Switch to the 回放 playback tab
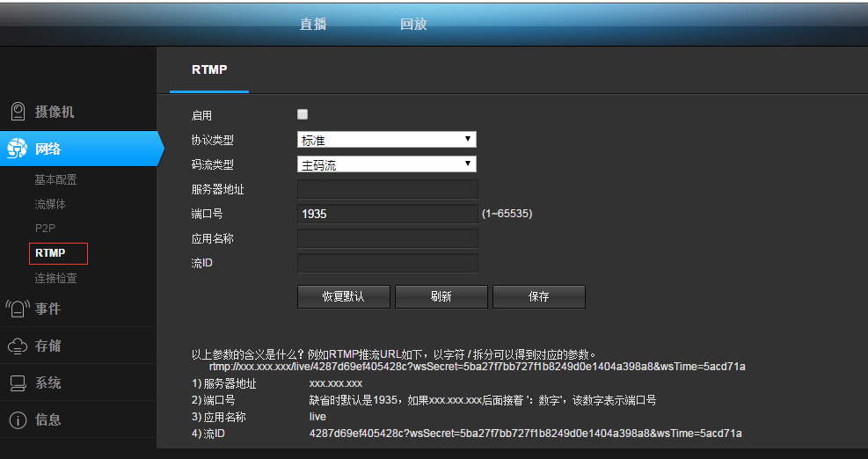The image size is (868, 459). click(413, 24)
